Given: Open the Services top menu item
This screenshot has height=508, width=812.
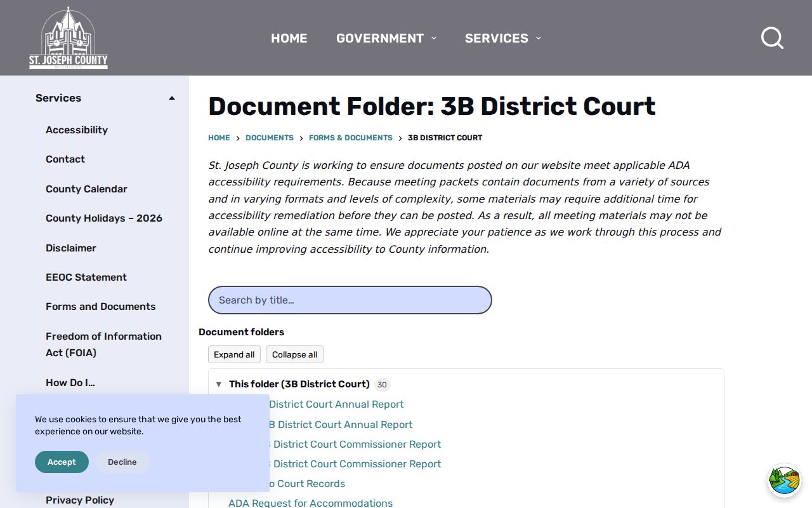Looking at the screenshot, I should click(497, 38).
